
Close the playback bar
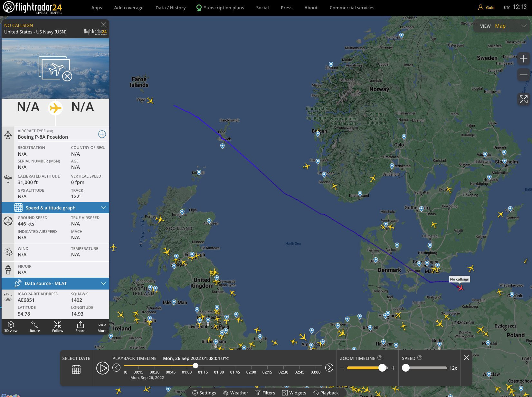466,358
